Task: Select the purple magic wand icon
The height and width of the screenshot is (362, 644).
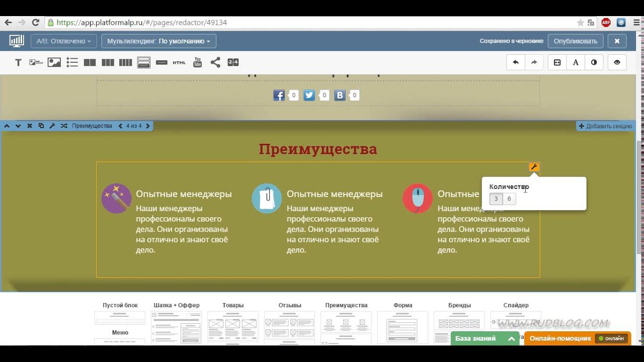Action: 116,198
